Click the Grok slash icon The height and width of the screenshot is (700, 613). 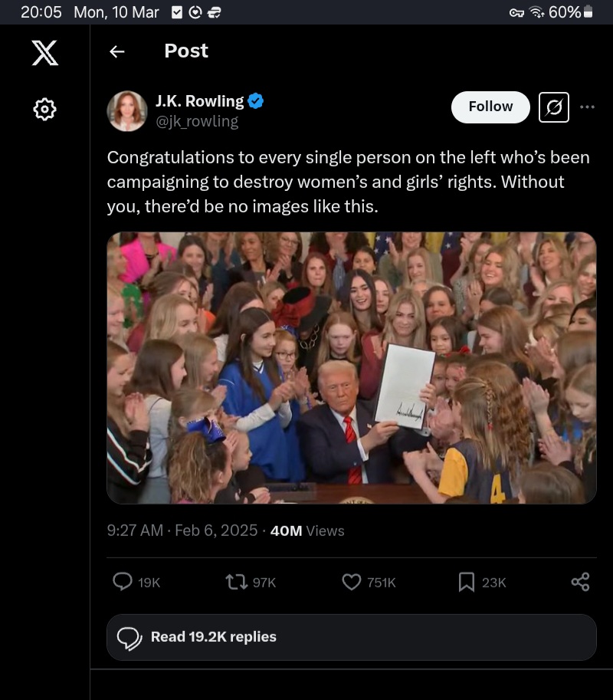pos(554,107)
